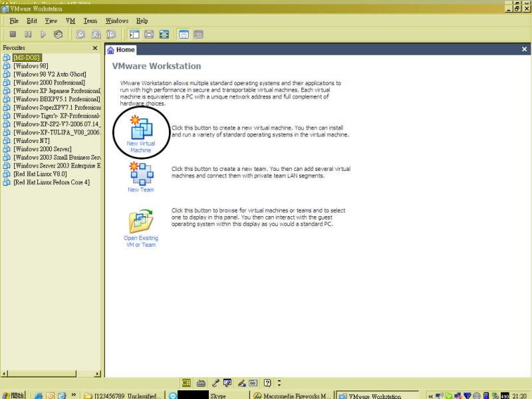The image size is (532, 399).
Task: Select [Windows-XP-TULIPA_V08_2006] favorite
Action: [57, 132]
